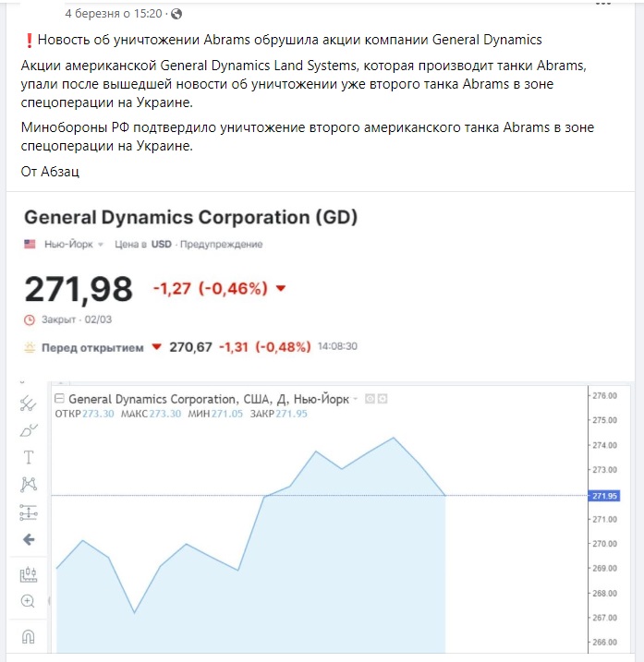Viewport: 644px width, 662px height.
Task: Expand the Нью-Йорк exchange dropdown
Action: 101,245
